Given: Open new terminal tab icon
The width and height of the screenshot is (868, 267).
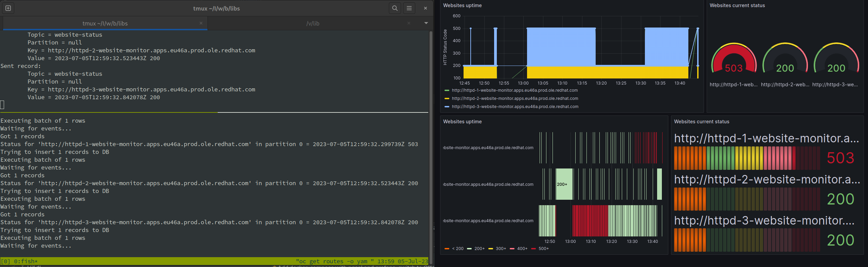Looking at the screenshot, I should (x=8, y=8).
